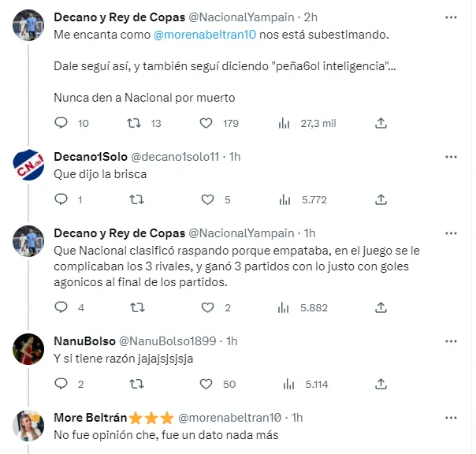
Task: Retweet the post with 13 retweets
Action: tap(136, 123)
